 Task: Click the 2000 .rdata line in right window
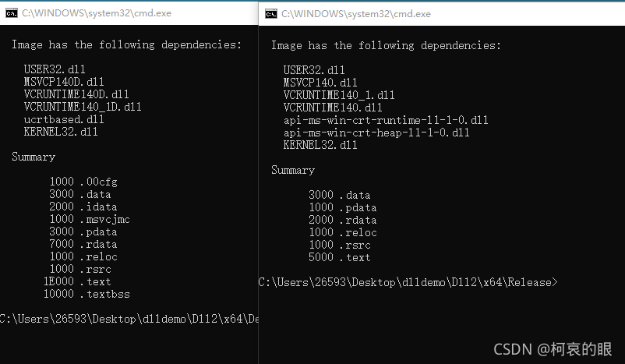(x=343, y=220)
